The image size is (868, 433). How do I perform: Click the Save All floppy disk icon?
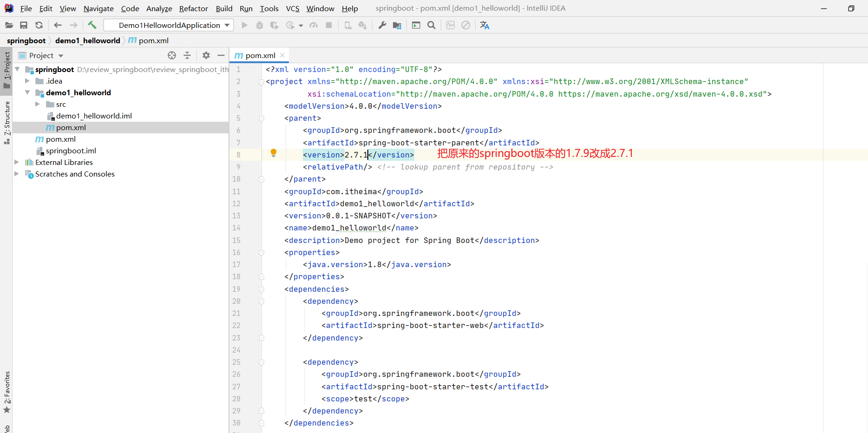24,25
